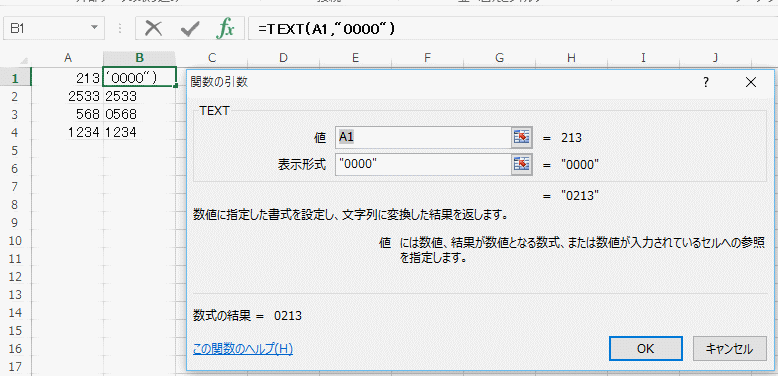This screenshot has height=376, width=778.
Task: Open Insert Function via fx icon
Action: pos(226,29)
